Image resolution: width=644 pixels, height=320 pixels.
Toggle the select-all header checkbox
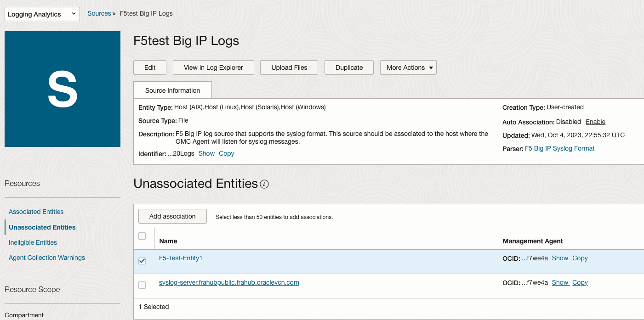pos(142,236)
